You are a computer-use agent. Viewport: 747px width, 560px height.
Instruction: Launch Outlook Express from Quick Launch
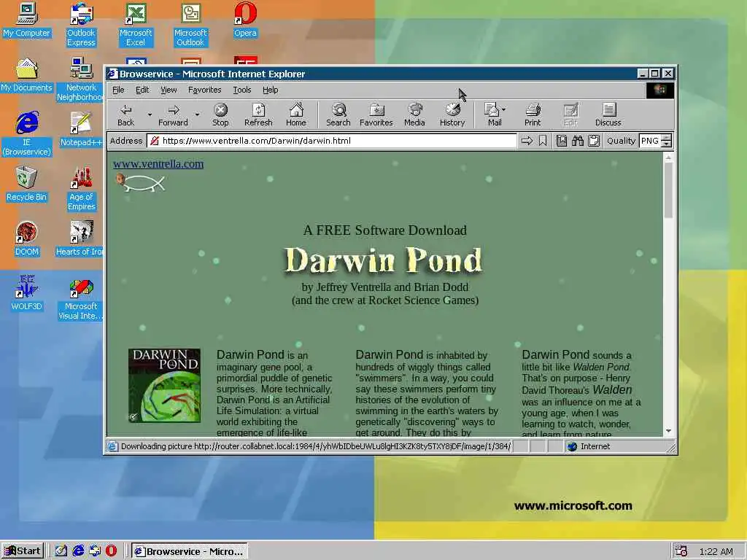click(95, 551)
